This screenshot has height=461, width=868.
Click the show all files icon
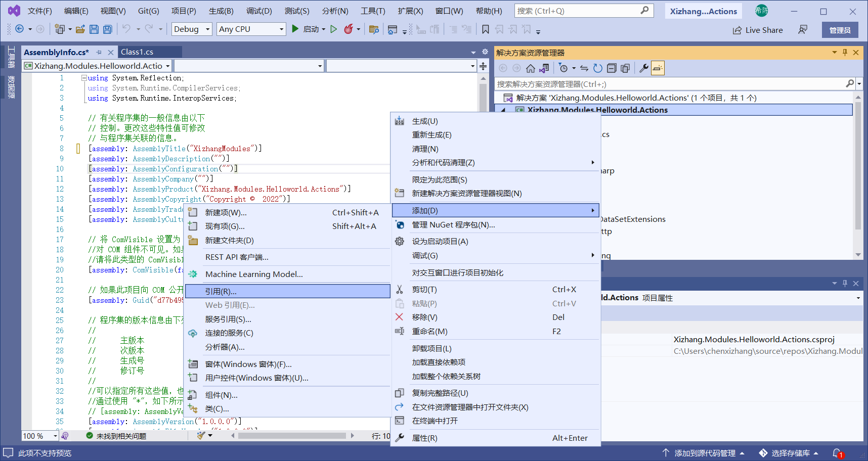tap(625, 68)
